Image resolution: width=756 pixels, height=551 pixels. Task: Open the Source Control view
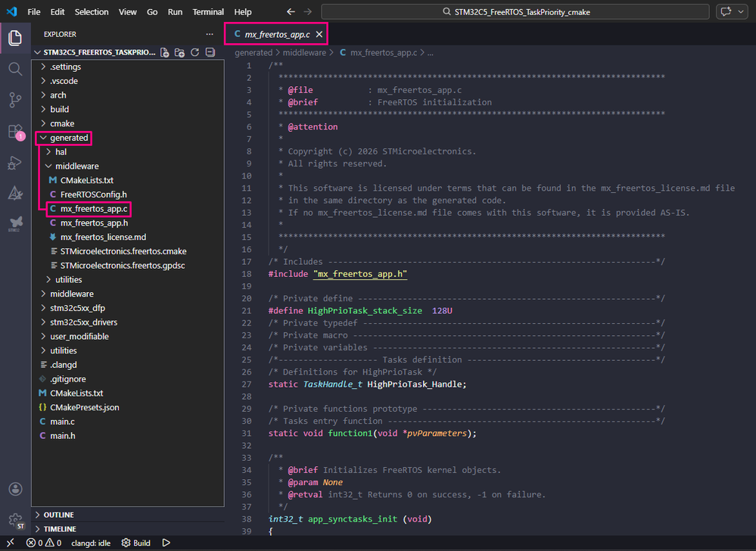pyautogui.click(x=15, y=100)
